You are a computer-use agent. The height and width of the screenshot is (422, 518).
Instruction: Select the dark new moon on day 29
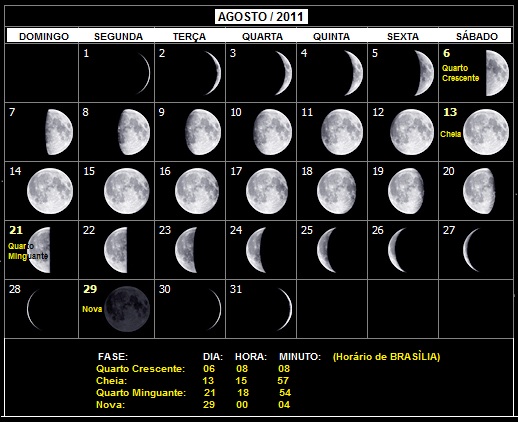point(127,309)
